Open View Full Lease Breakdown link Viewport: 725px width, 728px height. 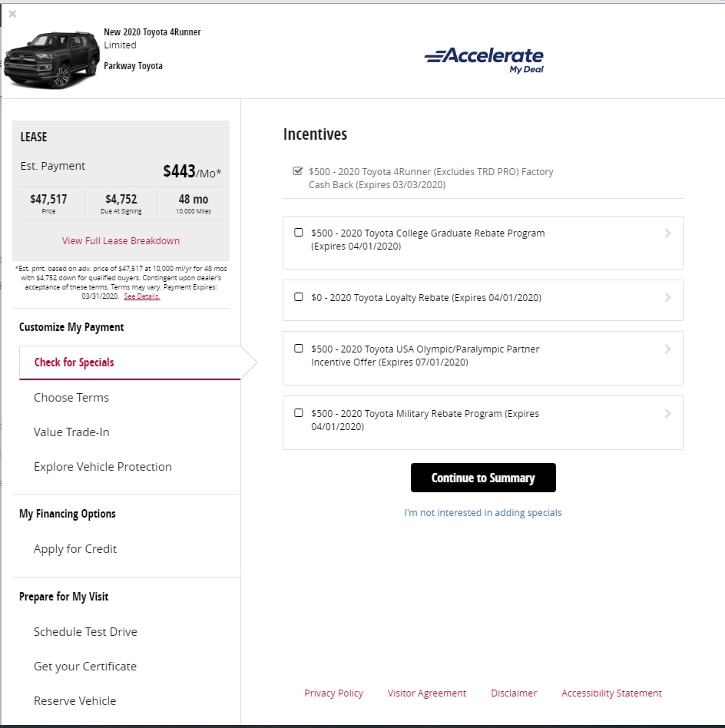pyautogui.click(x=121, y=241)
